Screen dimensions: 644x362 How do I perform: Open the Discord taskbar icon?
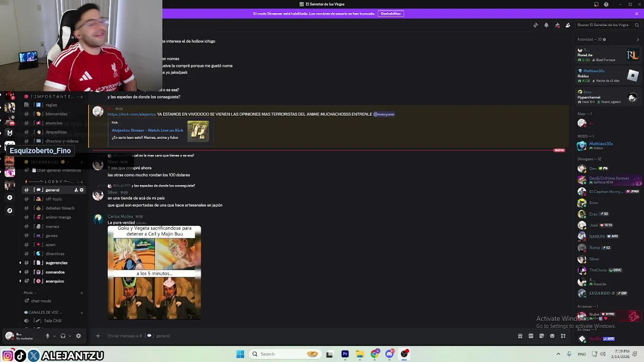click(389, 354)
